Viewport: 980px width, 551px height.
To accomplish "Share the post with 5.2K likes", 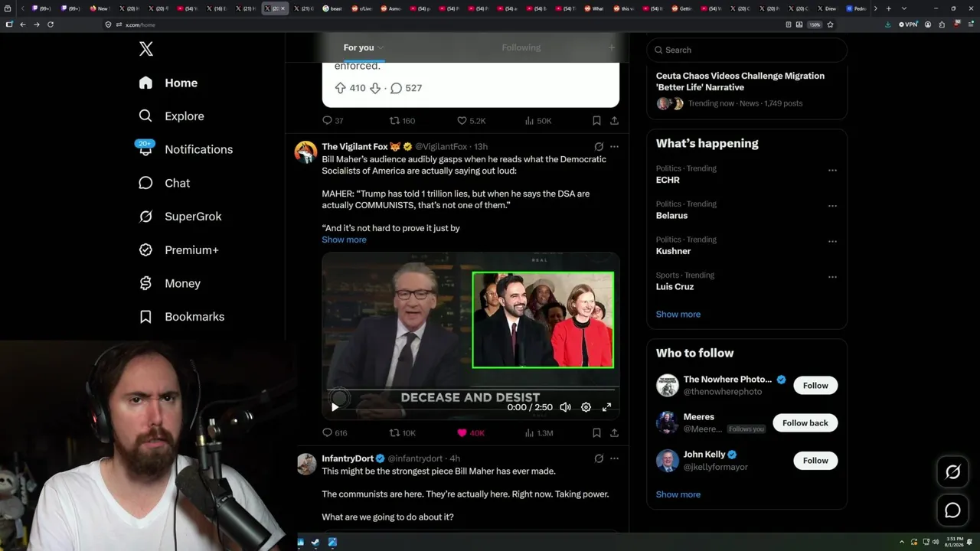I will [614, 120].
